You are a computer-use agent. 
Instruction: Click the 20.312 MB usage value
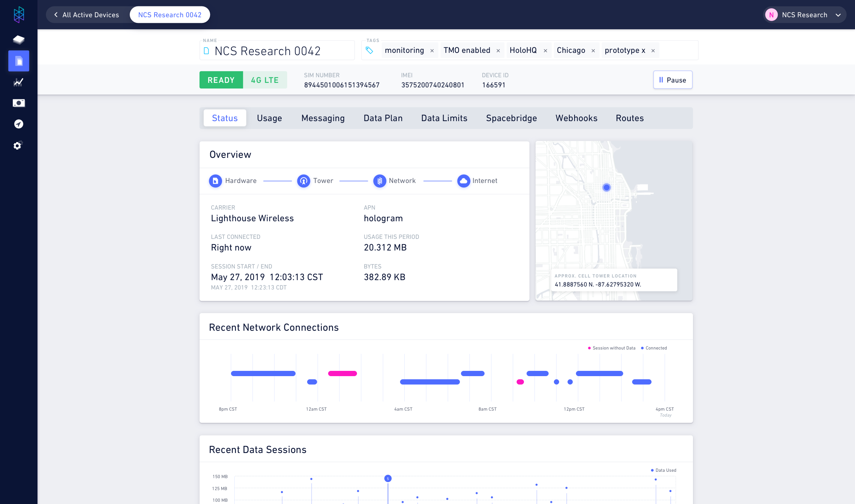tap(385, 247)
